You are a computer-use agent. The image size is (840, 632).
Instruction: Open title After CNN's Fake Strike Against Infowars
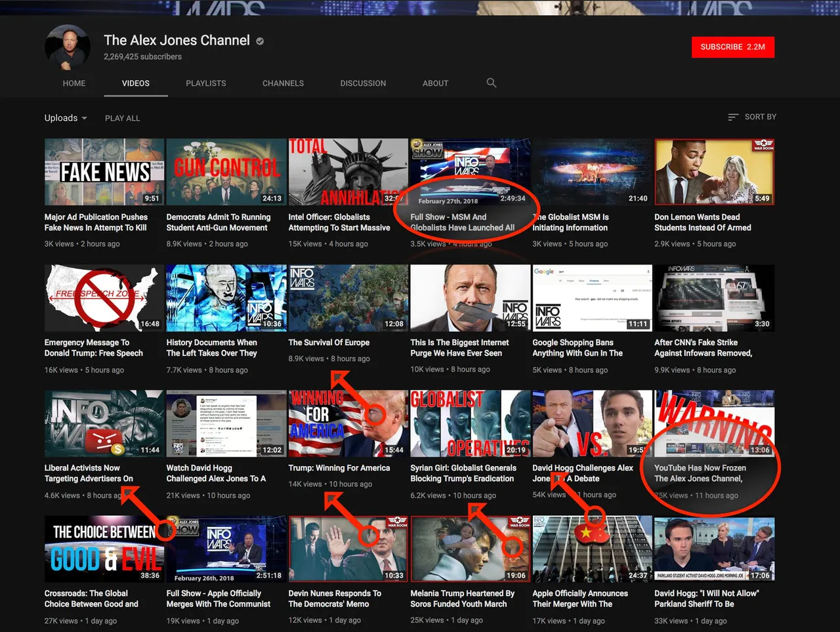click(x=703, y=348)
